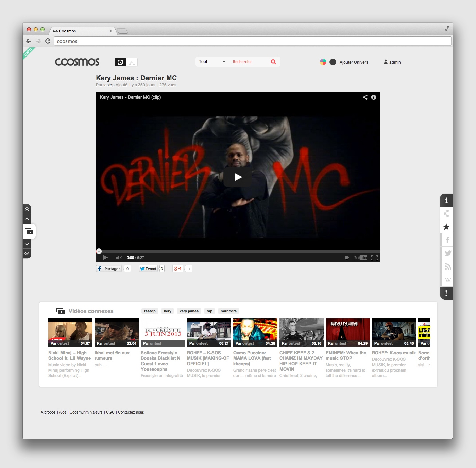Toggle fullscreen on the player
The width and height of the screenshot is (476, 468).
click(374, 258)
